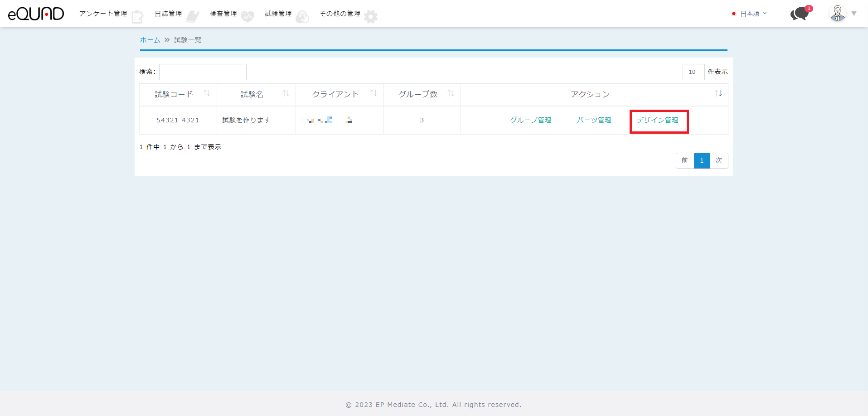Click the clipboard icon beside アンケート管理
Screen dimensions: 868x416
pyautogui.click(x=137, y=17)
